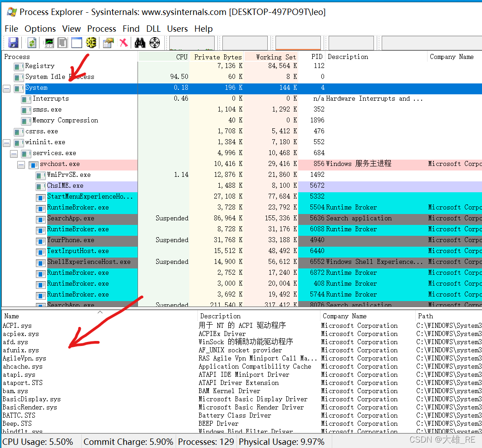Open the Options menu

[40, 29]
